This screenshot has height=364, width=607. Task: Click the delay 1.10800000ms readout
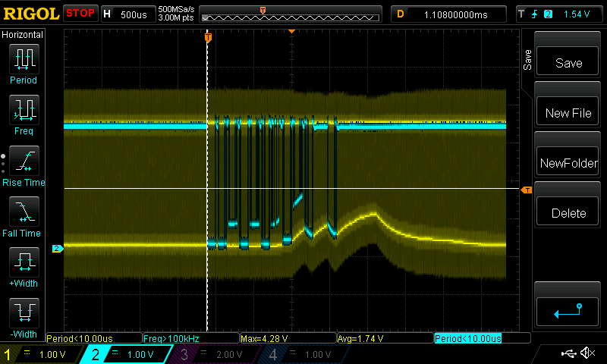pyautogui.click(x=456, y=14)
